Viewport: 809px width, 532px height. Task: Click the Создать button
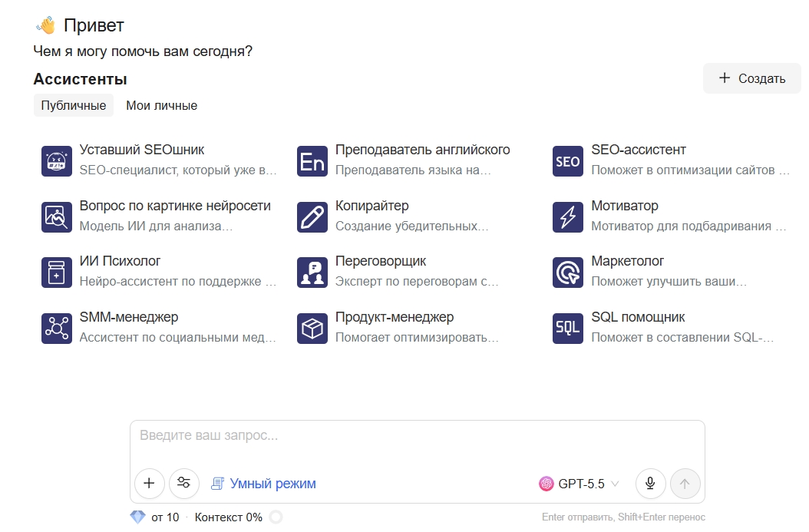click(751, 78)
